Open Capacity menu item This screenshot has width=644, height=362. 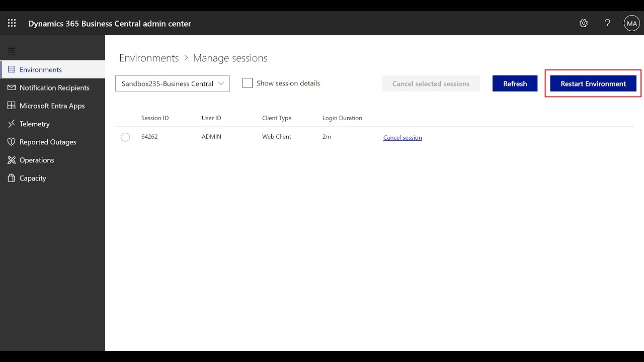click(x=33, y=178)
